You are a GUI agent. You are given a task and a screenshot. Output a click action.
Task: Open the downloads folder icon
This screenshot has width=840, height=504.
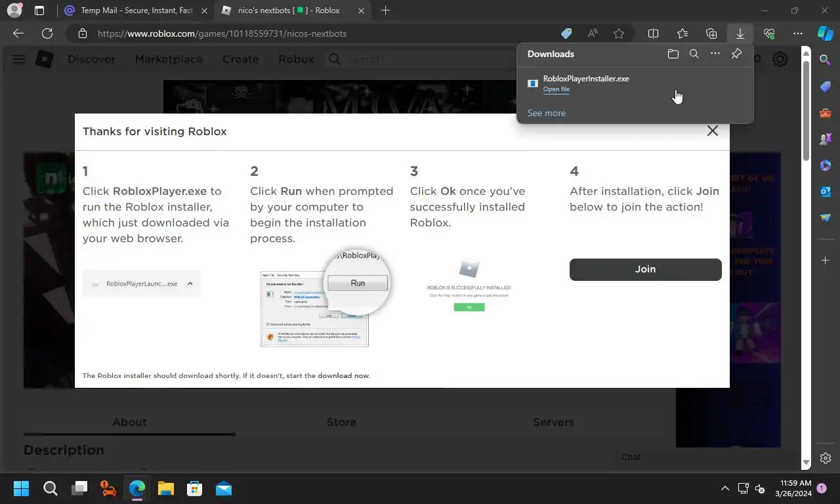673,54
